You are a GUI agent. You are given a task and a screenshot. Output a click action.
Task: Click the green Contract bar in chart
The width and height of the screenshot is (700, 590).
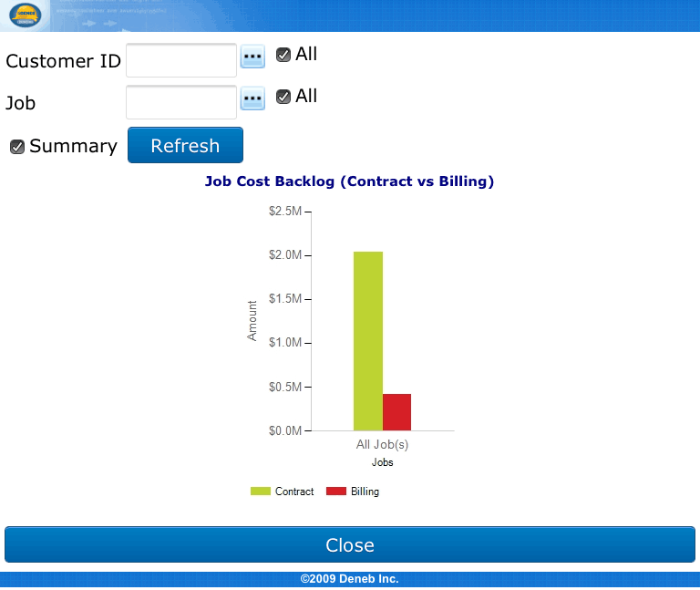(x=368, y=341)
